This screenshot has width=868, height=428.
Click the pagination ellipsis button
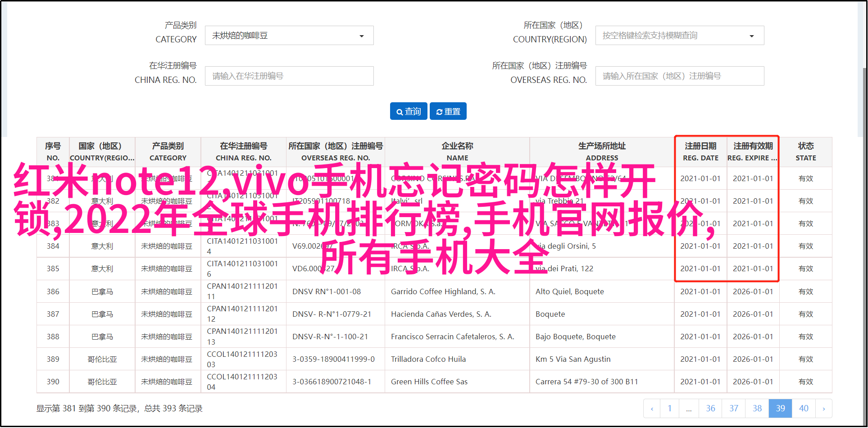coord(689,408)
